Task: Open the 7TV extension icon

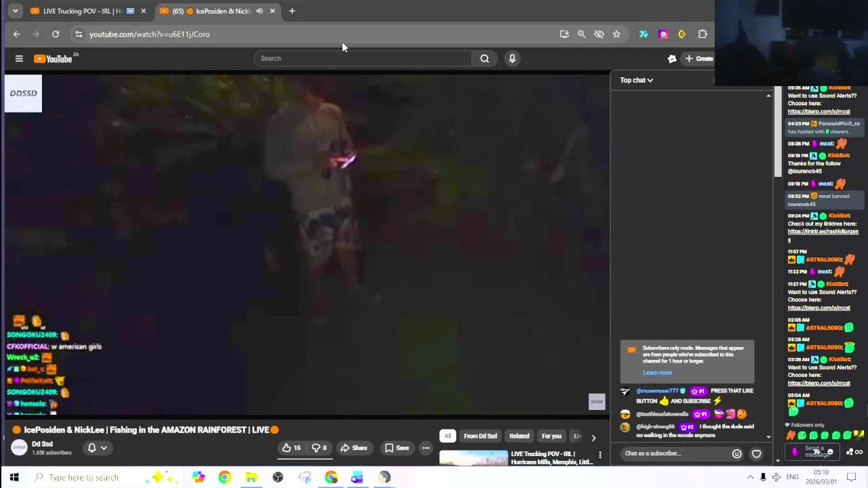Action: click(x=644, y=34)
